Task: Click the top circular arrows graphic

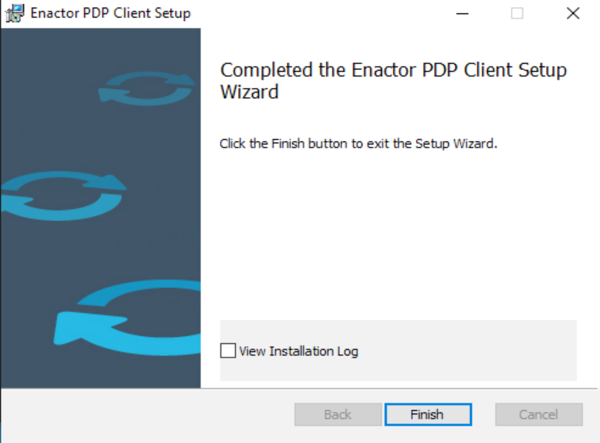Action: (x=150, y=86)
